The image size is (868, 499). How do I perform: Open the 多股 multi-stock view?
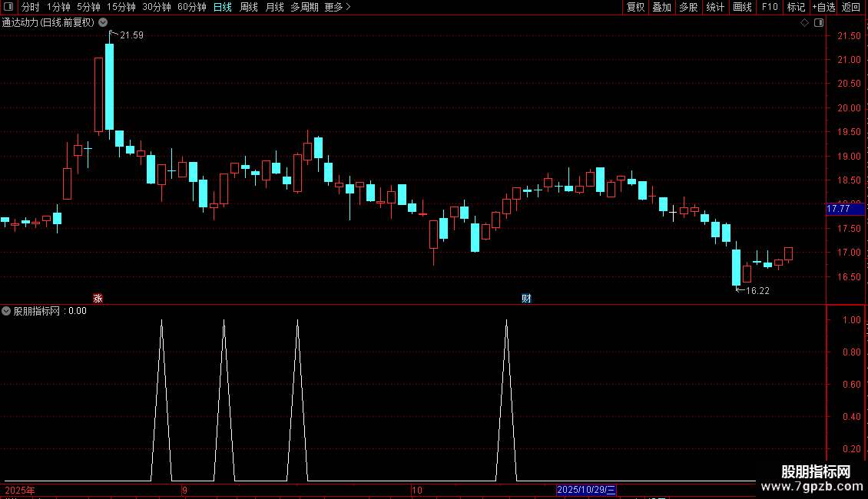[688, 7]
